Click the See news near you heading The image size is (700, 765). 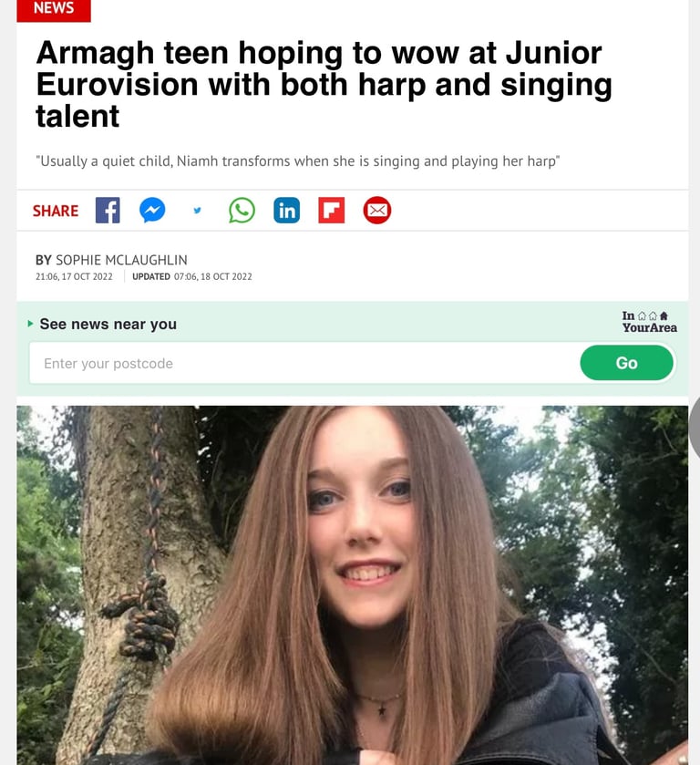(x=108, y=324)
